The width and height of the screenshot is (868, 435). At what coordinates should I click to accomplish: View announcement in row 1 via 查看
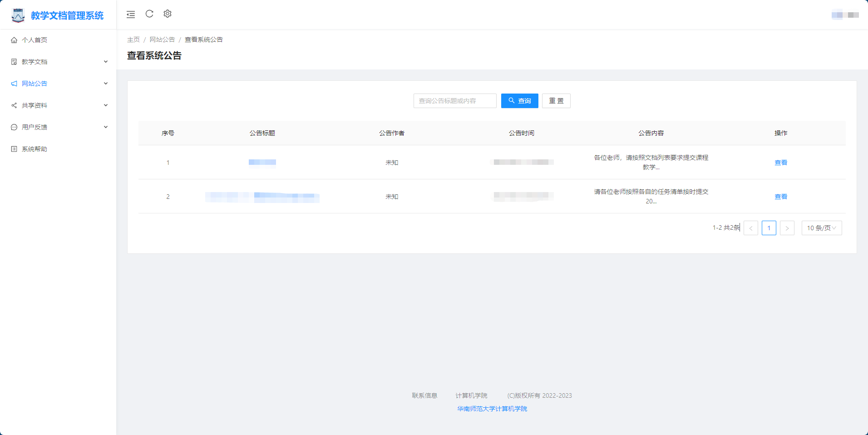coord(781,163)
